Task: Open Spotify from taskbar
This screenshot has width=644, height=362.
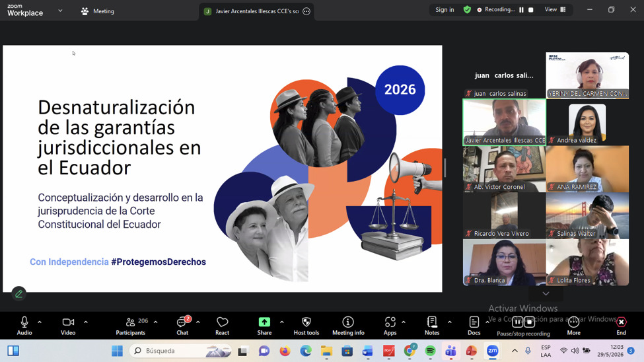Action: (430, 351)
